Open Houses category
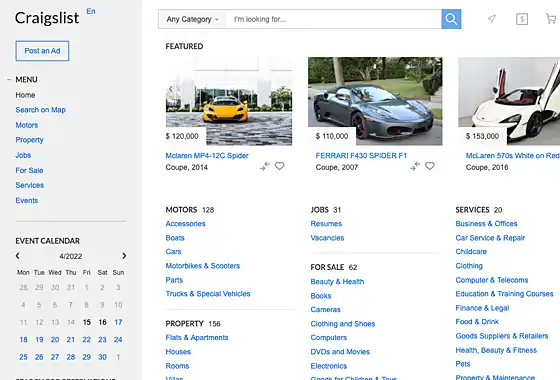This screenshot has width=560, height=380. pyautogui.click(x=178, y=352)
